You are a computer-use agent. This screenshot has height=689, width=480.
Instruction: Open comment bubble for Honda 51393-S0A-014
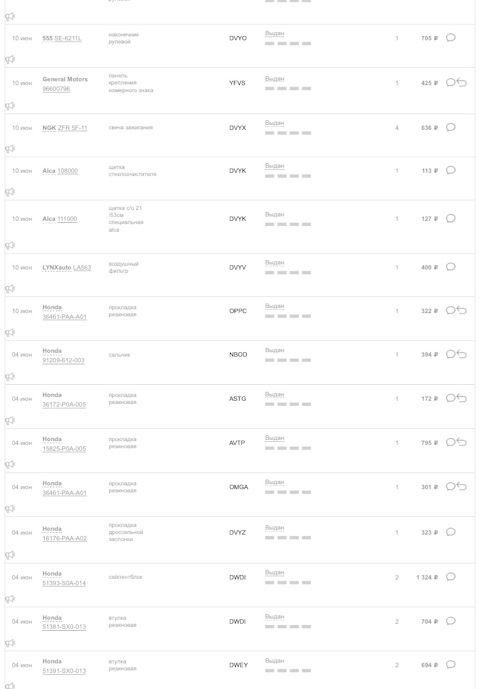click(x=451, y=577)
